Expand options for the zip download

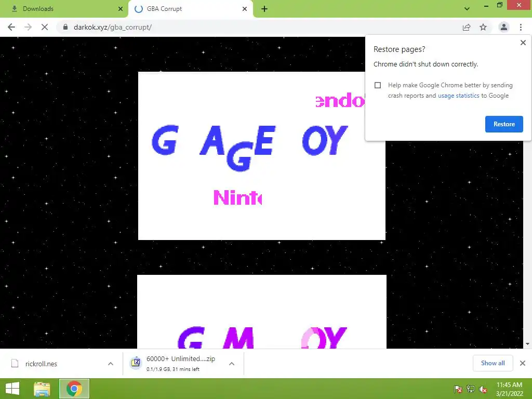[x=232, y=364]
